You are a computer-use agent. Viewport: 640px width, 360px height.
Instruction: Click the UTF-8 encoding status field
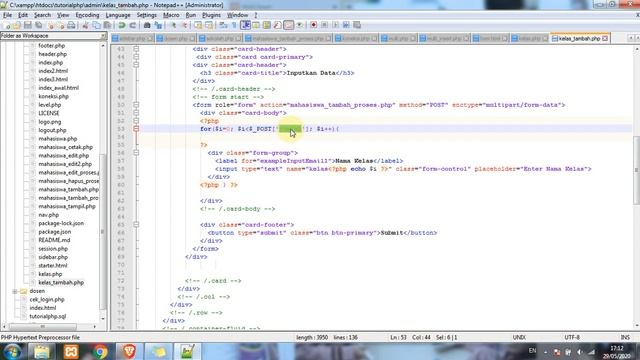pyautogui.click(x=572, y=338)
